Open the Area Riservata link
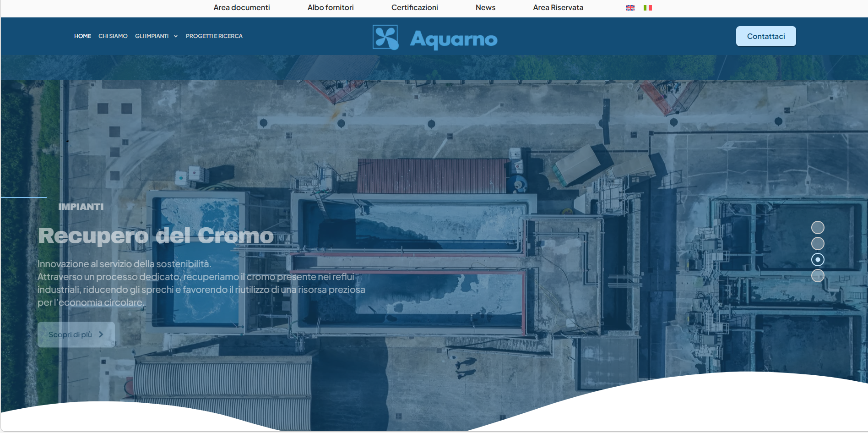 [x=558, y=7]
